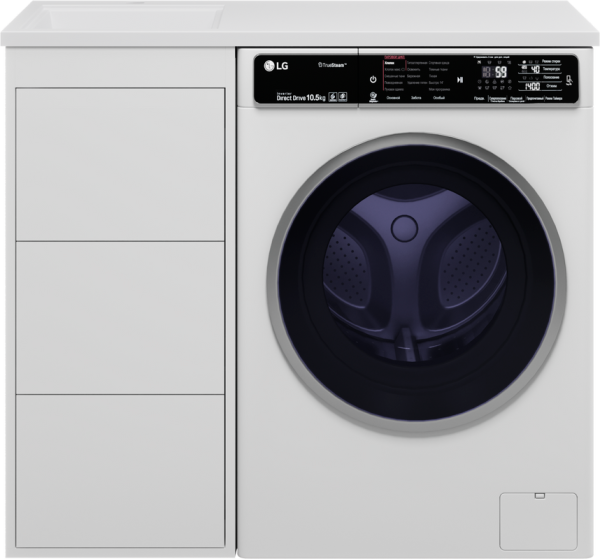
Task: Click the round lifter knob inside drum
Action: click(x=404, y=228)
